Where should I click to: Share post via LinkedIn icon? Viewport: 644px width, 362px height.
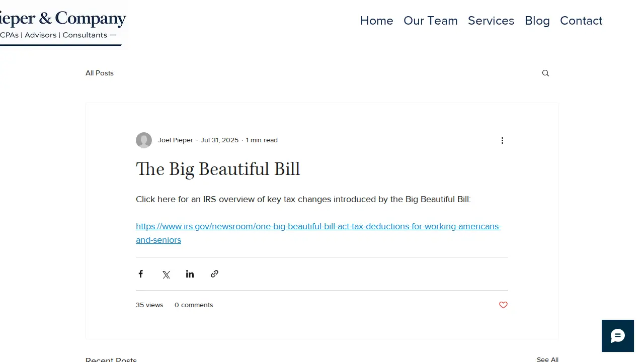[190, 274]
